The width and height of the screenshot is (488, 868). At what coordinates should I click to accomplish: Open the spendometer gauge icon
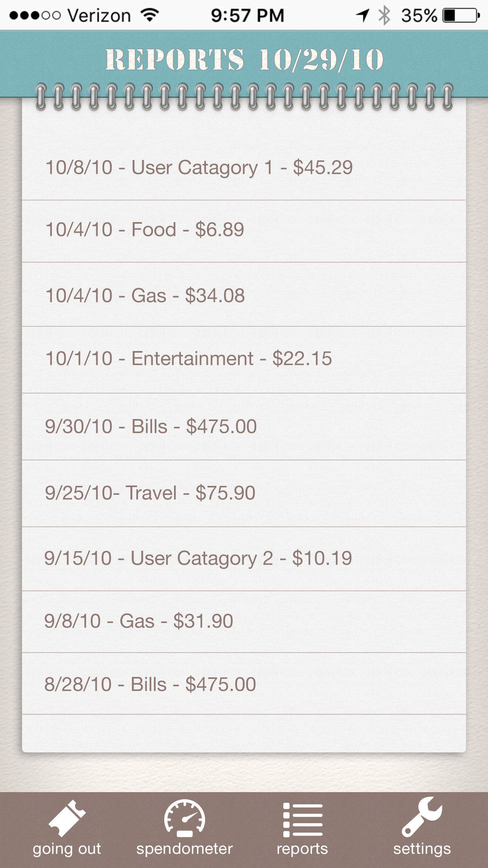click(184, 819)
